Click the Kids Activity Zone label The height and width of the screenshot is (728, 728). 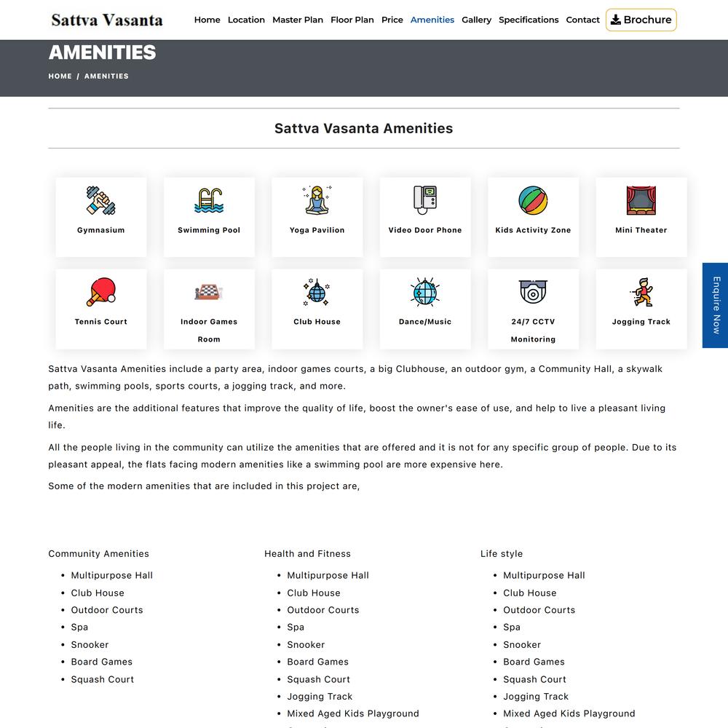[533, 230]
